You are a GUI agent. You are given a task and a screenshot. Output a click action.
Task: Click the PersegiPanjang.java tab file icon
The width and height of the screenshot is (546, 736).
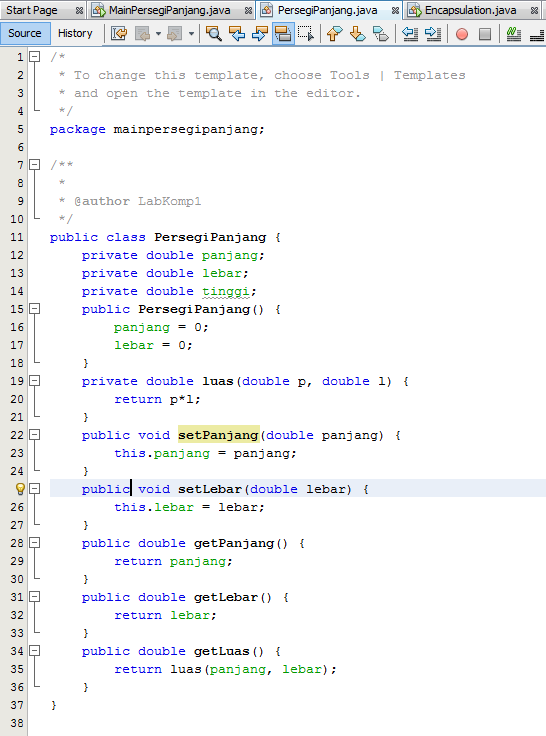pyautogui.click(x=267, y=10)
